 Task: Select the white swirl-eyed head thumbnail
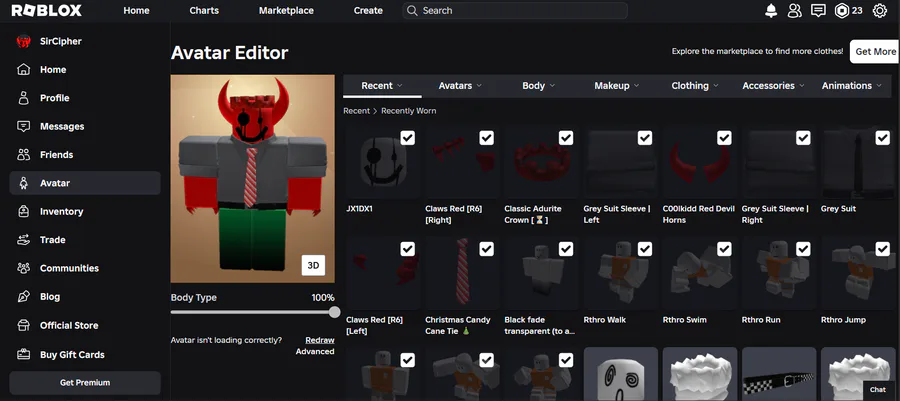pyautogui.click(x=620, y=374)
